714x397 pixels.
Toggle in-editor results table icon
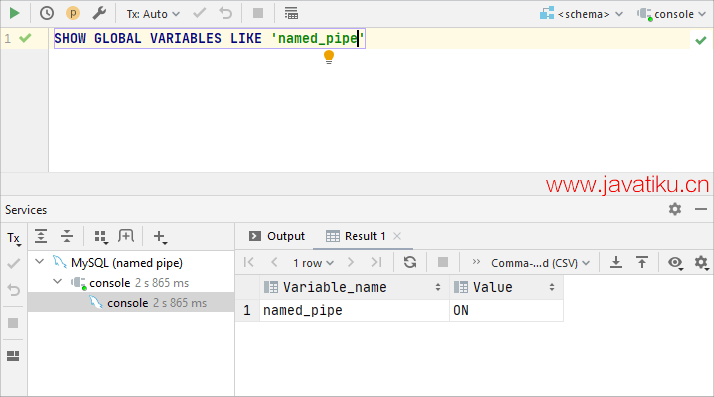pyautogui.click(x=291, y=13)
